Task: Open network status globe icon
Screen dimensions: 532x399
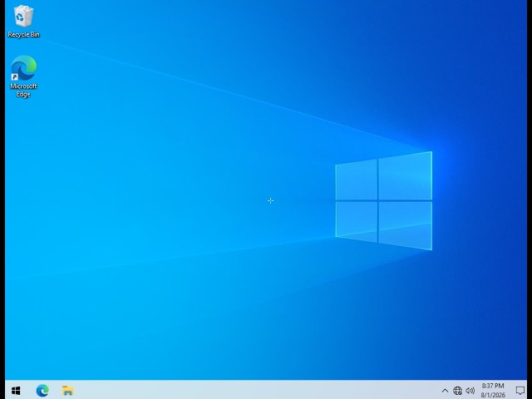Action: coord(458,391)
